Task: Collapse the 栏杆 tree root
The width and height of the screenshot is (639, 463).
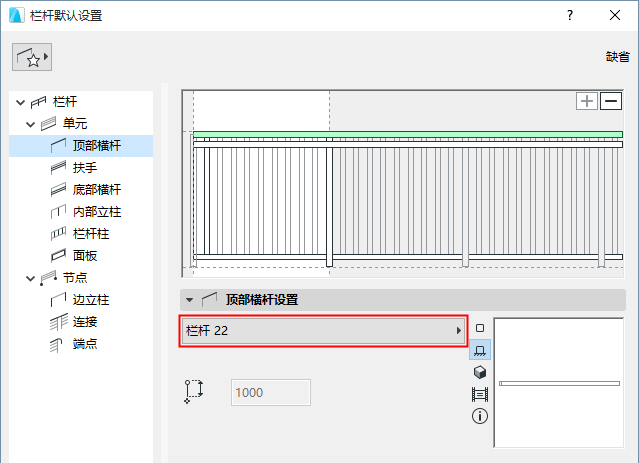Action: tap(20, 102)
